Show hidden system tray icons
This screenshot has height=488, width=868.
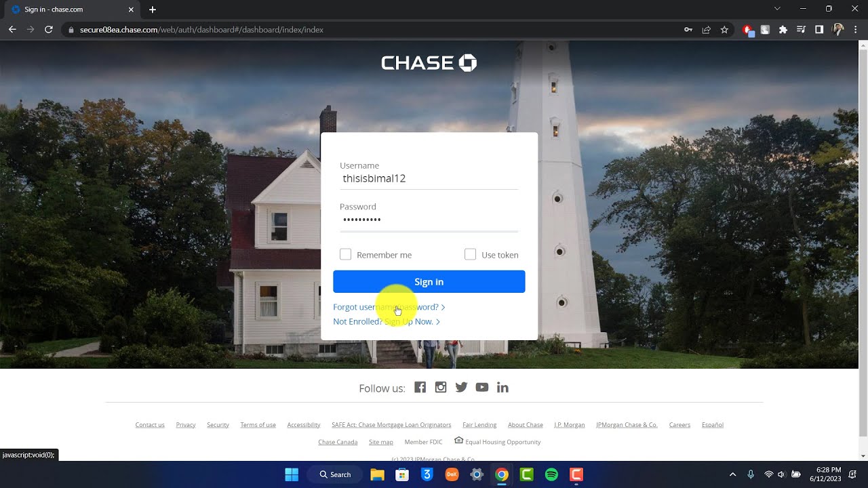pyautogui.click(x=732, y=474)
